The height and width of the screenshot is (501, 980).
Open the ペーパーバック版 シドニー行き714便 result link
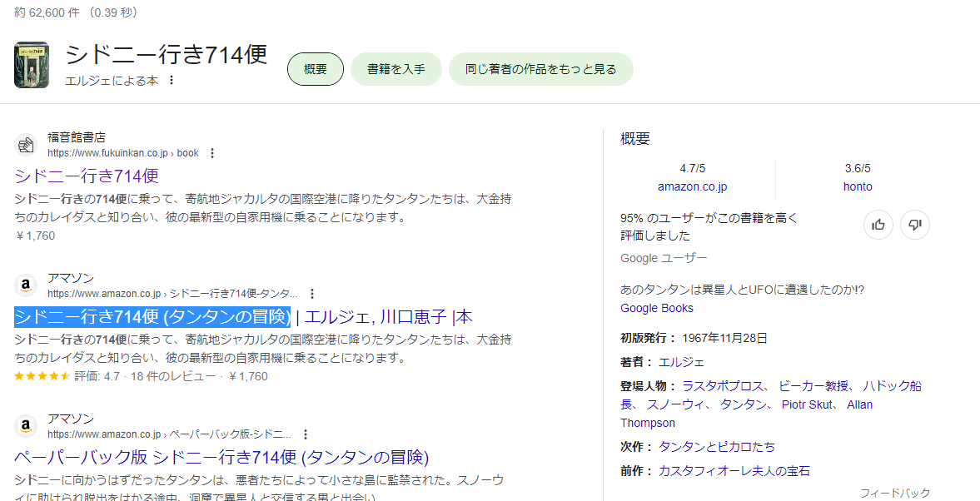coord(221,457)
